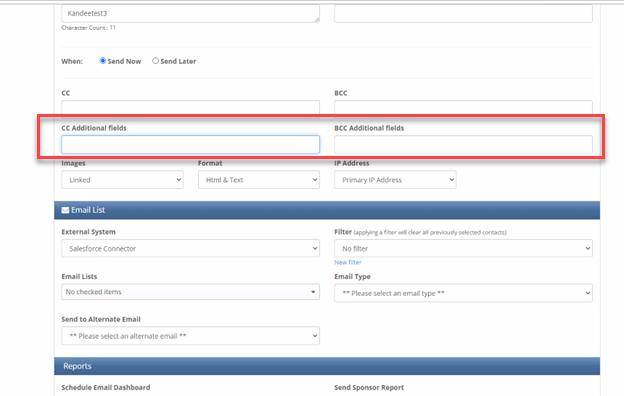
Task: Click the CC input field
Action: [x=190, y=107]
